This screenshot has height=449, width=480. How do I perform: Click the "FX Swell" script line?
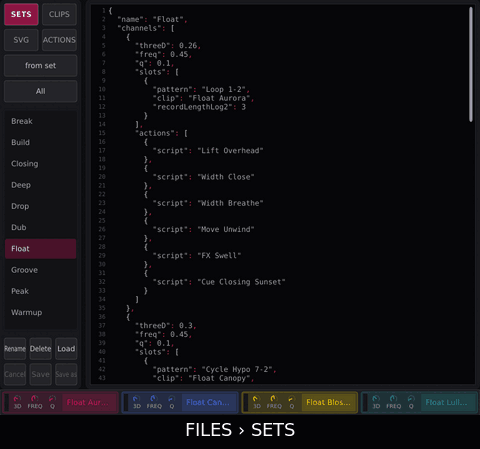point(197,256)
